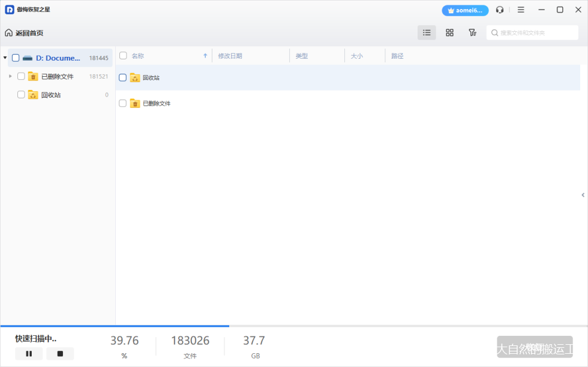Check the D: Docume... drive checkbox
This screenshot has width=588, height=367.
coord(16,58)
